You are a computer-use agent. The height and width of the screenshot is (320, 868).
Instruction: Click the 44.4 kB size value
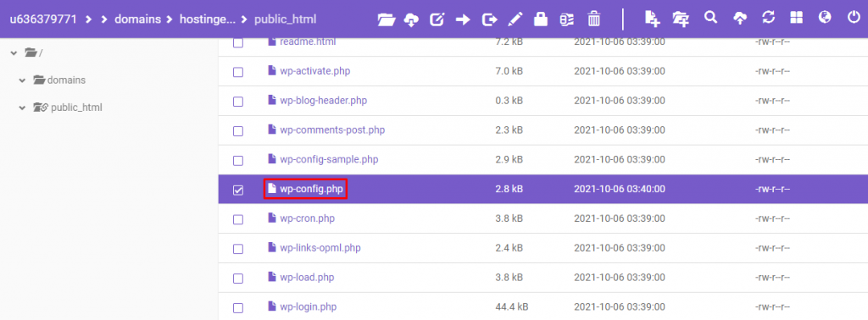click(x=511, y=306)
